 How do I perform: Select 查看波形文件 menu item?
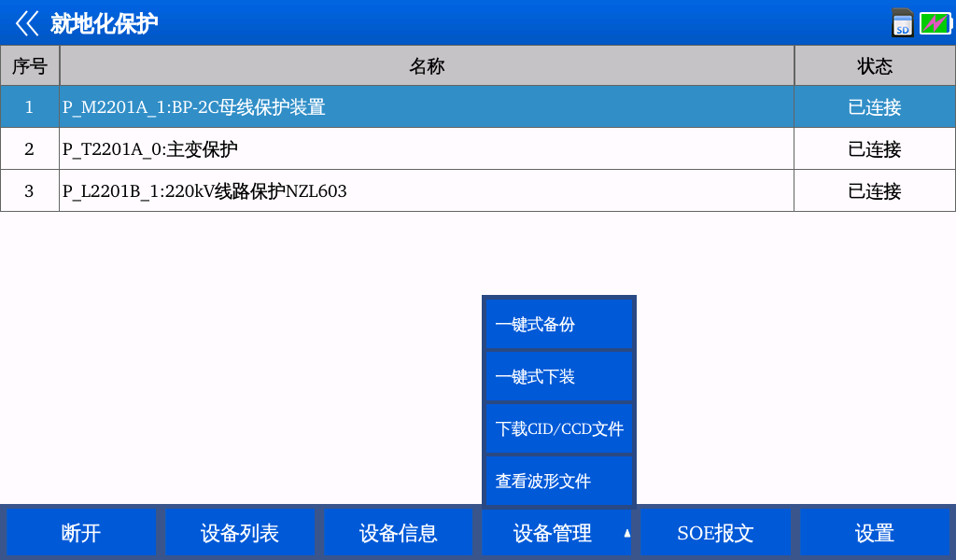(559, 482)
